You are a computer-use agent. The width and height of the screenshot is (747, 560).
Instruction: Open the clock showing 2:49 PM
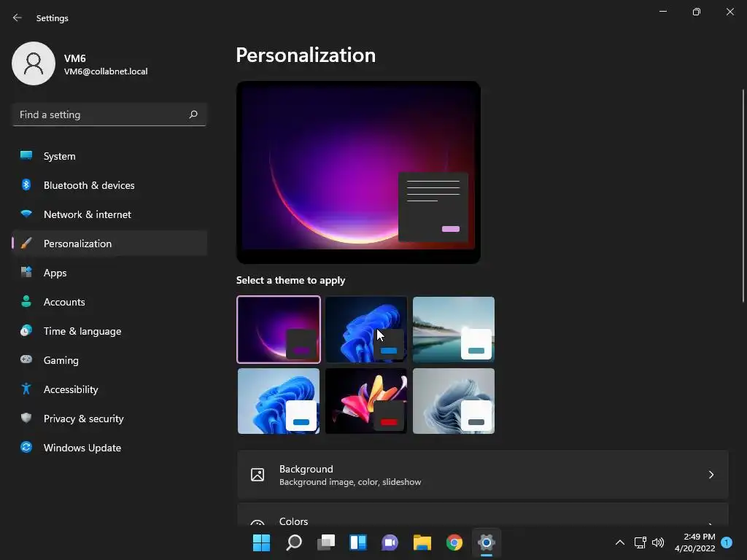695,542
